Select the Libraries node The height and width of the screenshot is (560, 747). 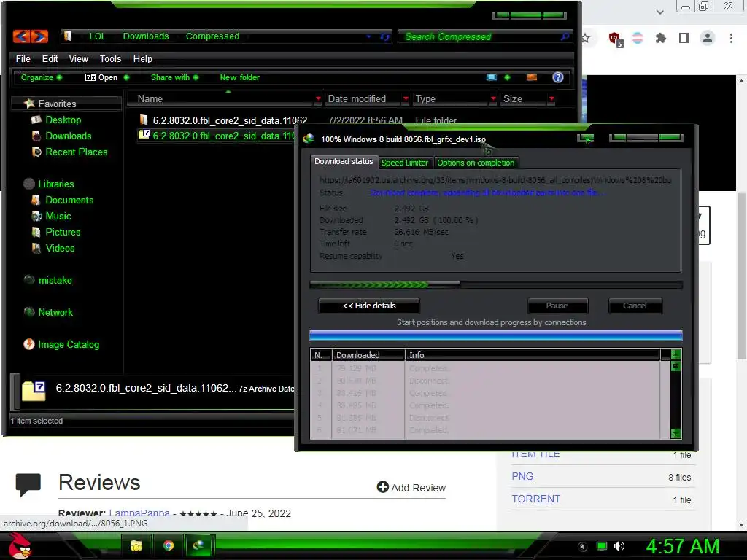pyautogui.click(x=55, y=184)
